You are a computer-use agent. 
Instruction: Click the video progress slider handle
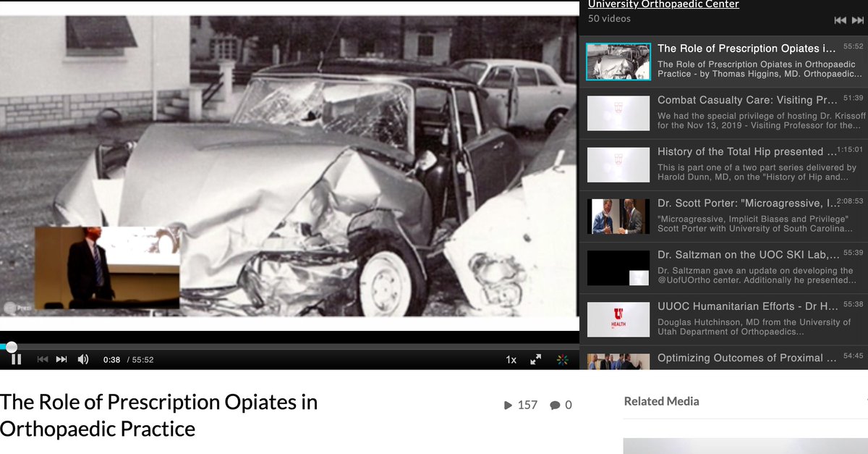(x=10, y=346)
